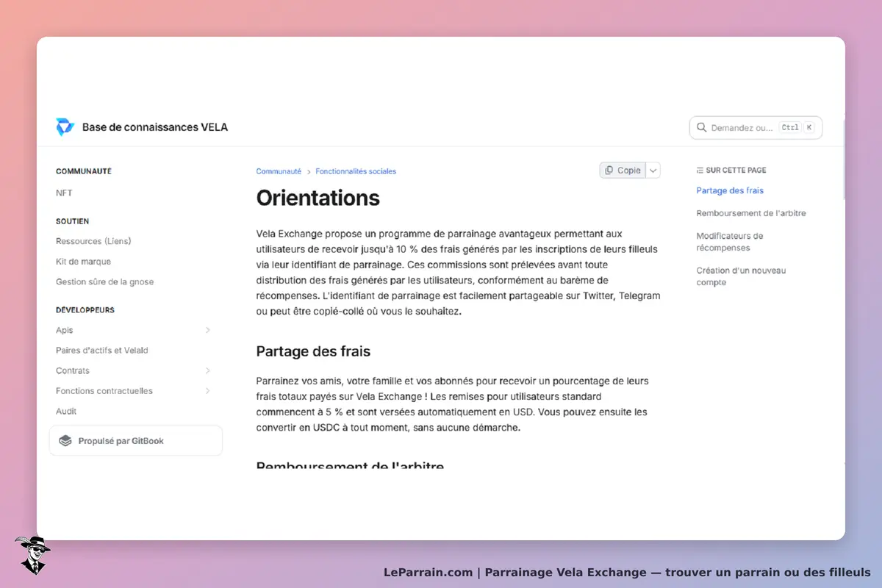Click the VELA logo icon
This screenshot has height=588, width=882.
(x=65, y=127)
